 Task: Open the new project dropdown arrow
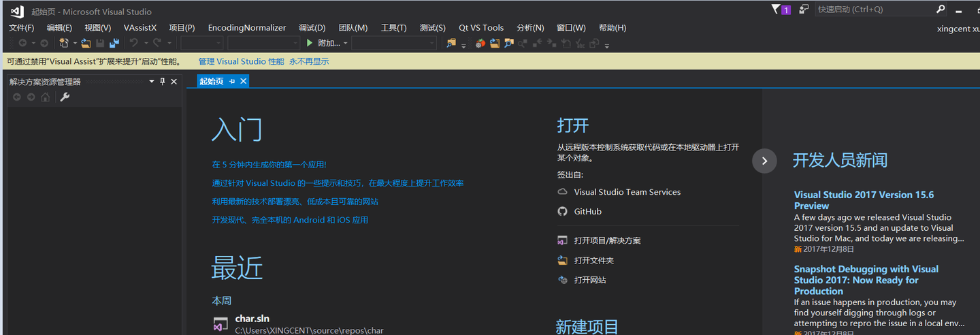(x=75, y=43)
